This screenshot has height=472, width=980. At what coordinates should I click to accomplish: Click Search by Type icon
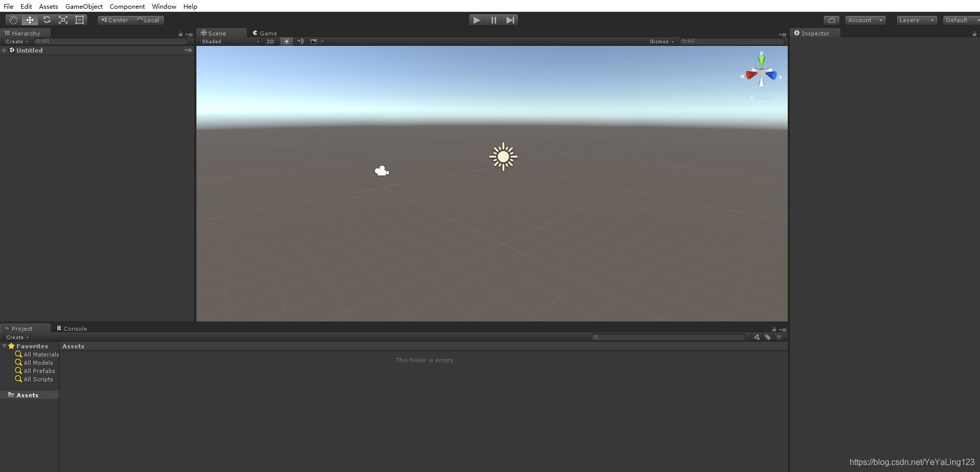pos(756,337)
